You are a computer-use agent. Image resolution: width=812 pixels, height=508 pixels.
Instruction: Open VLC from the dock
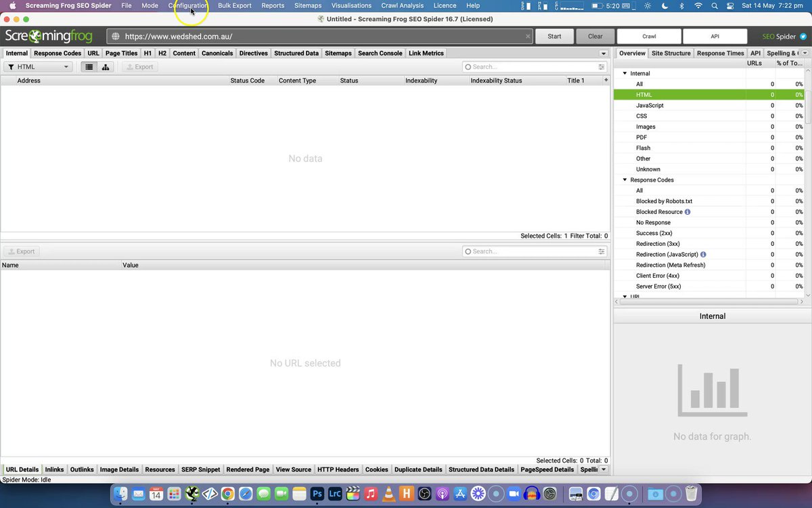point(388,494)
